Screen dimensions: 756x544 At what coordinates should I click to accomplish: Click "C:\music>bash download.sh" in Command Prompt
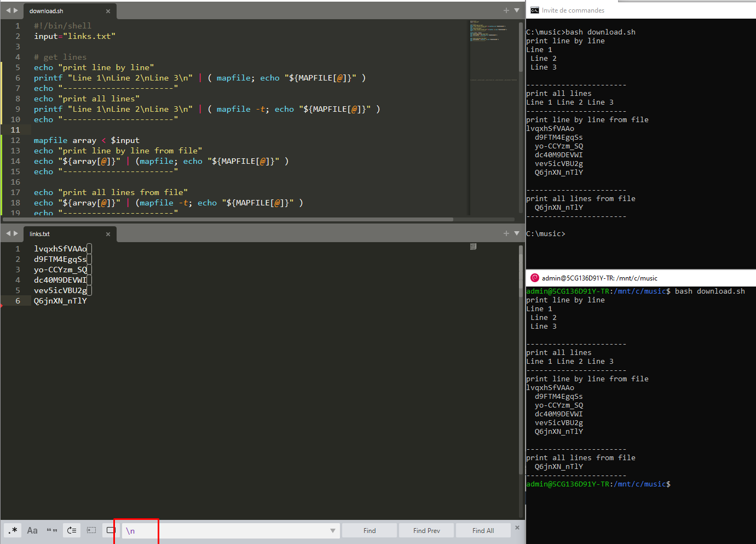581,32
